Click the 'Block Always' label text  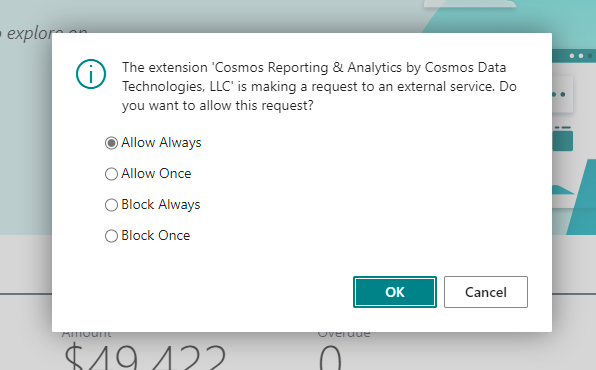[x=161, y=205]
